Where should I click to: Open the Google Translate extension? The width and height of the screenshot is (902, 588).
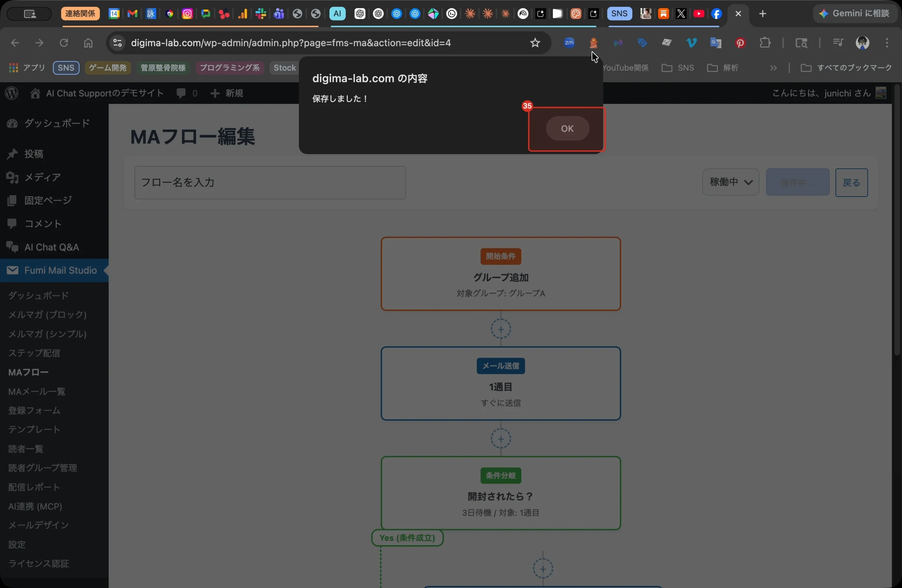click(x=716, y=43)
